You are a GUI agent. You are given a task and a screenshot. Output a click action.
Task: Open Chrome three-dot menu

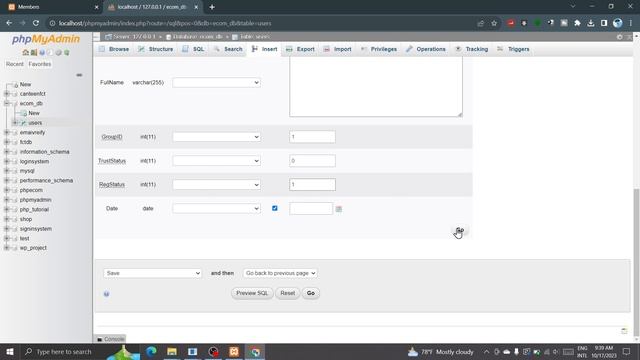coord(631,23)
